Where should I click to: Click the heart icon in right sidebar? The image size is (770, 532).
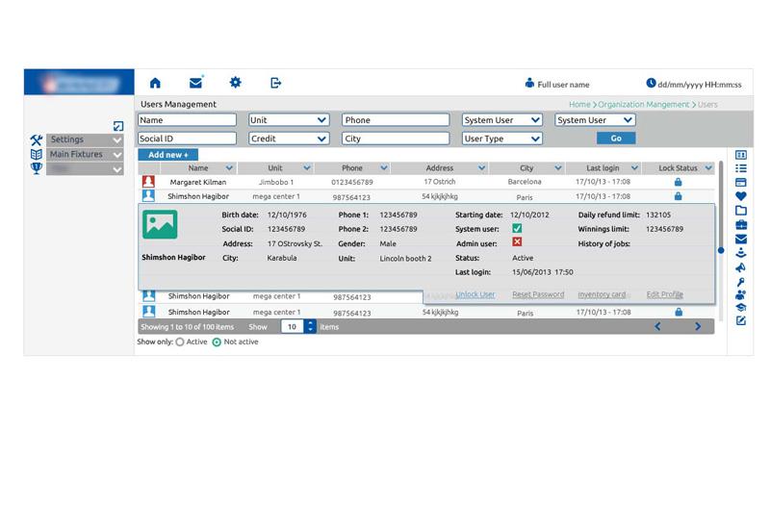click(741, 196)
